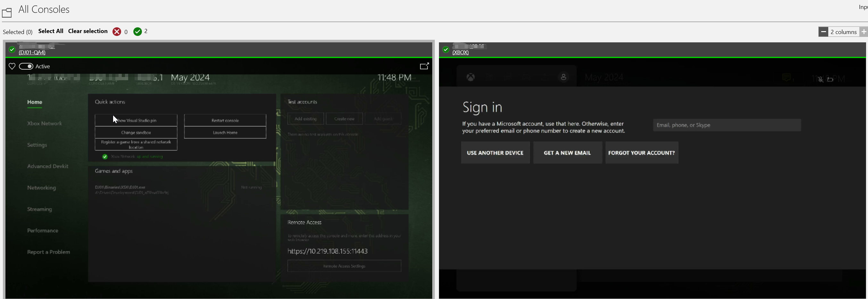Image resolution: width=868 pixels, height=299 pixels.
Task: Click the Add guest button
Action: 383,119
